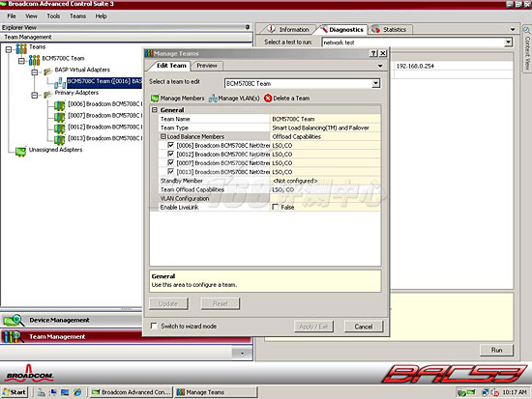Uncheck the [0006] Broadcom load balance member

tap(170, 145)
